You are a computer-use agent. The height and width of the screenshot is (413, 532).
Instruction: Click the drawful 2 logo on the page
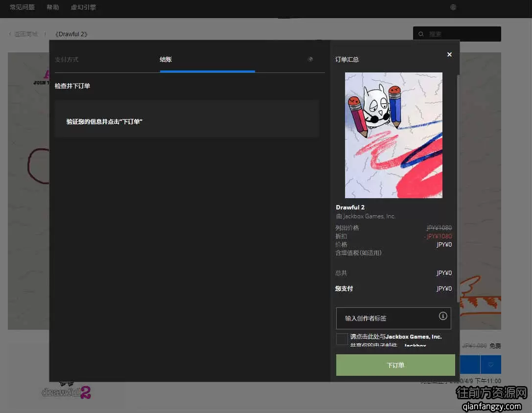coord(66,390)
